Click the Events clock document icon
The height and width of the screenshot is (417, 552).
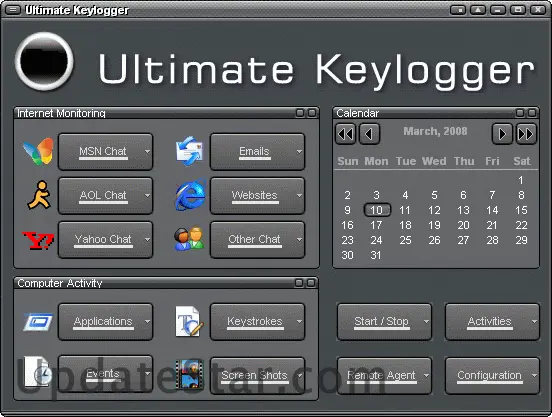pyautogui.click(x=37, y=372)
